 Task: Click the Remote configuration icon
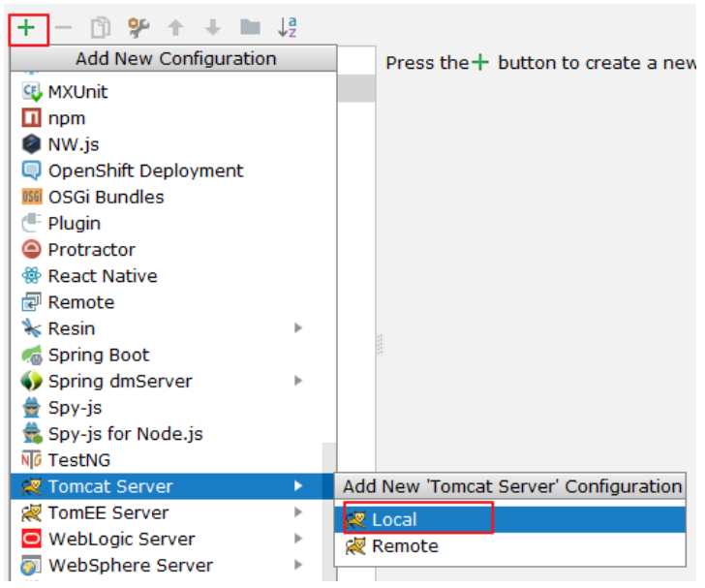(31, 302)
